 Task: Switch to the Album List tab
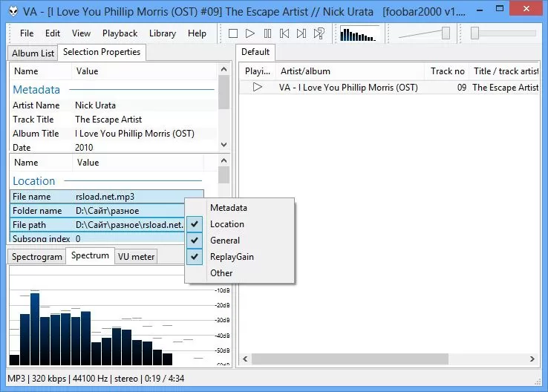pos(33,53)
